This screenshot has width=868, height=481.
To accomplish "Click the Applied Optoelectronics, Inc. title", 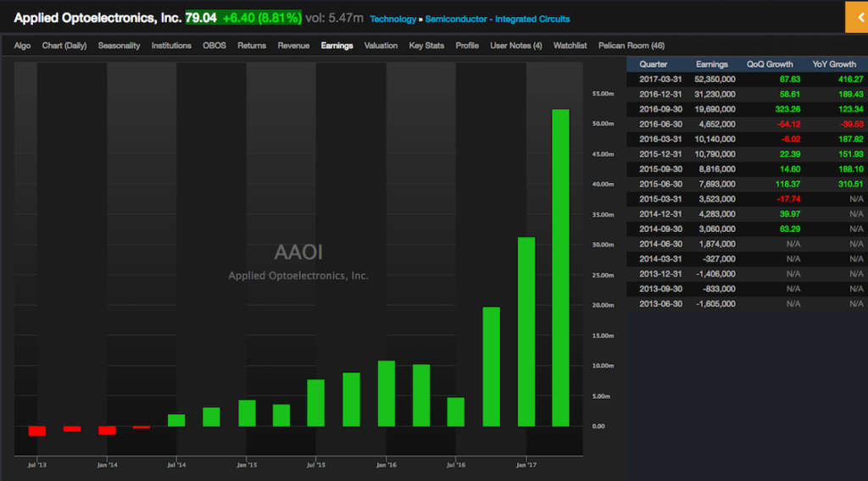I will tap(97, 18).
